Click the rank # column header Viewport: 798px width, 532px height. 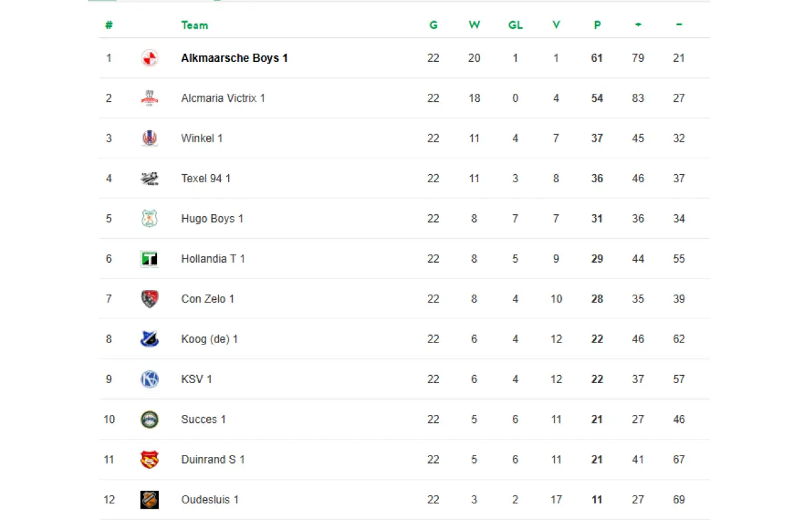[x=109, y=25]
